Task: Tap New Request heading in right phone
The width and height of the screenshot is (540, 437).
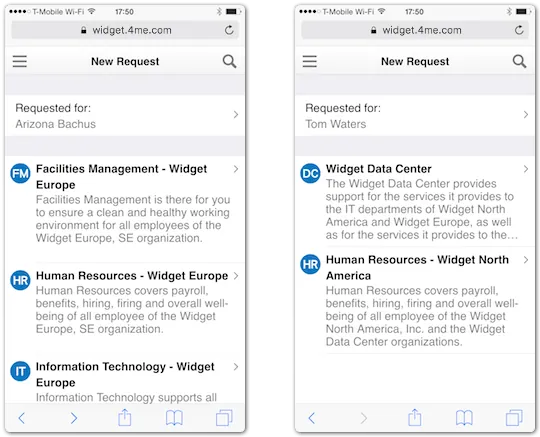Action: (415, 61)
